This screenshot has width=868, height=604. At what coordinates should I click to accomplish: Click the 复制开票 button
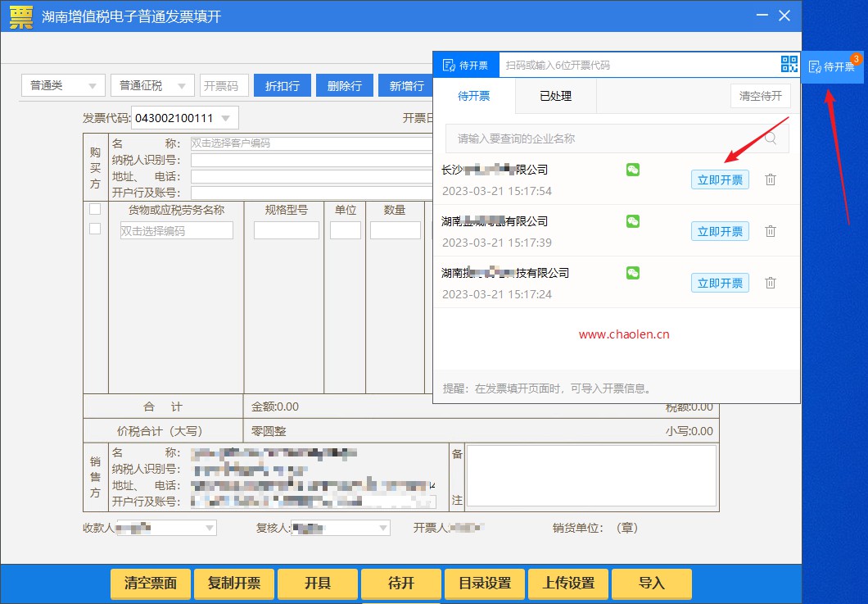pos(234,583)
